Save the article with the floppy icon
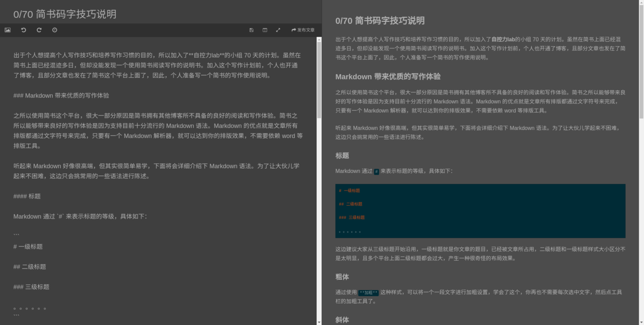 [x=251, y=30]
